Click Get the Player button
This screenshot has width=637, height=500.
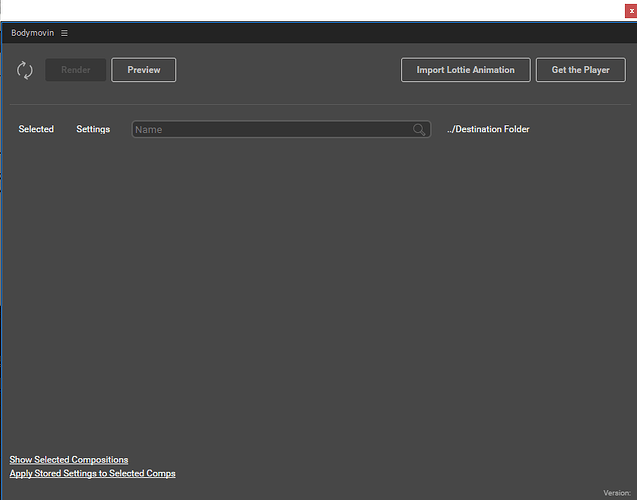point(581,70)
